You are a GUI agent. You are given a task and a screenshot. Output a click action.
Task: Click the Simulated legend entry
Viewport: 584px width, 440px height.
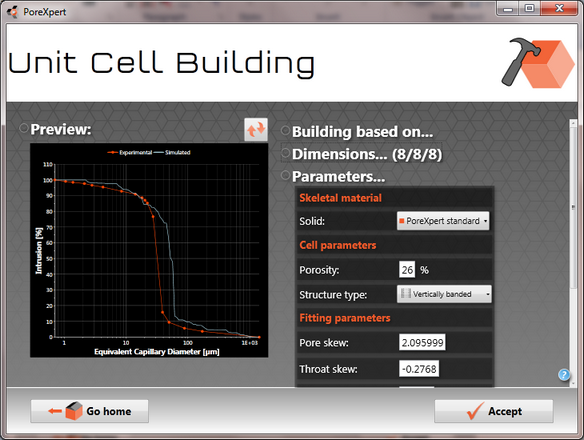coord(172,152)
